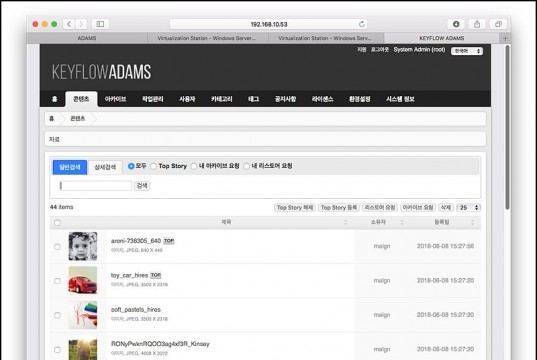Open the red toy car thumbnail

[x=83, y=281]
